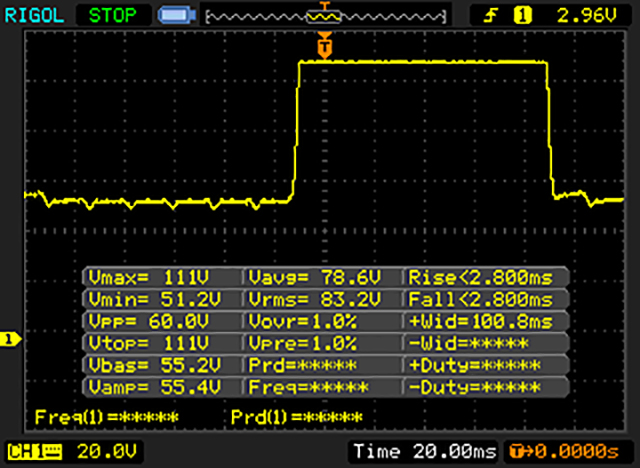This screenshot has width=640, height=468.
Task: Click the -Duty=***** measurement
Action: pos(475,387)
